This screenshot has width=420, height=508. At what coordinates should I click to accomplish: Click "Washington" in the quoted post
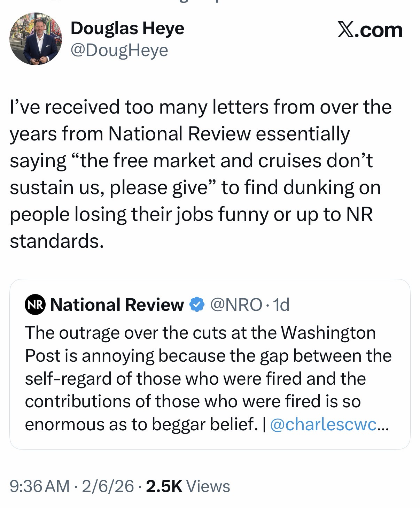[328, 333]
